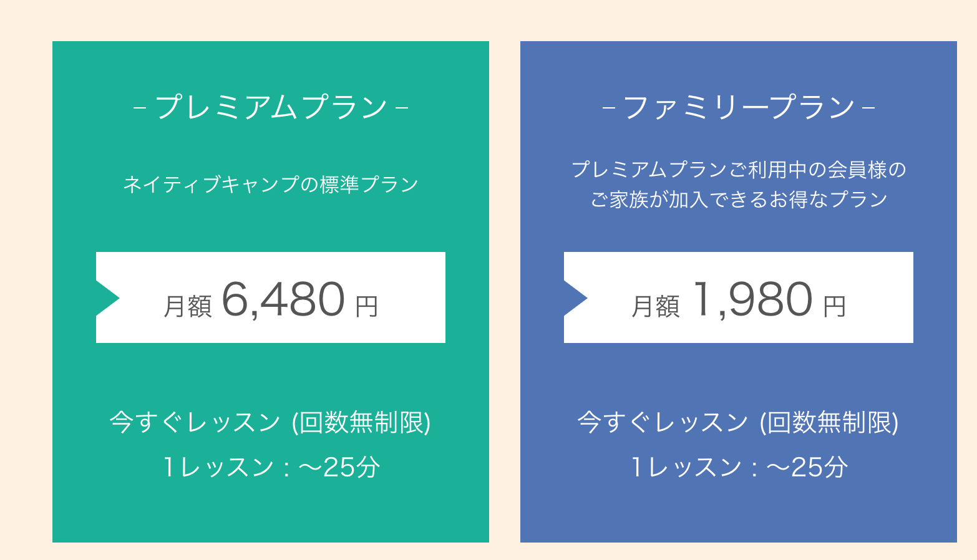
Task: Click 1レッスン：〜25分 in the blue card
Action: (x=739, y=467)
